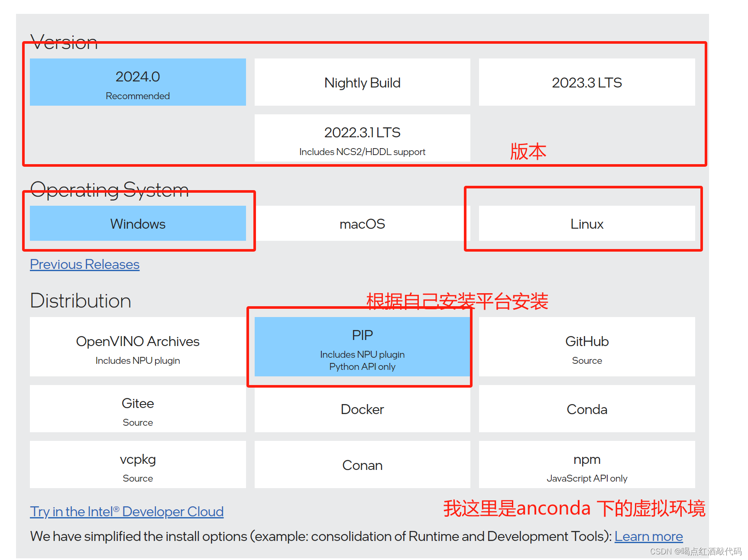Screen dimensions: 748x560
Task: Select OpenVINO Archives distribution
Action: coord(137,347)
